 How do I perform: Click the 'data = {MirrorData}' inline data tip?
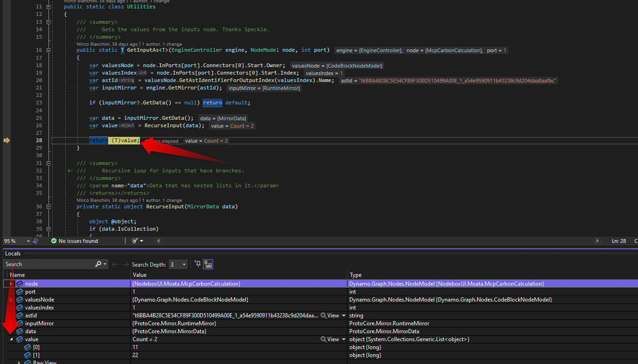pos(223,118)
